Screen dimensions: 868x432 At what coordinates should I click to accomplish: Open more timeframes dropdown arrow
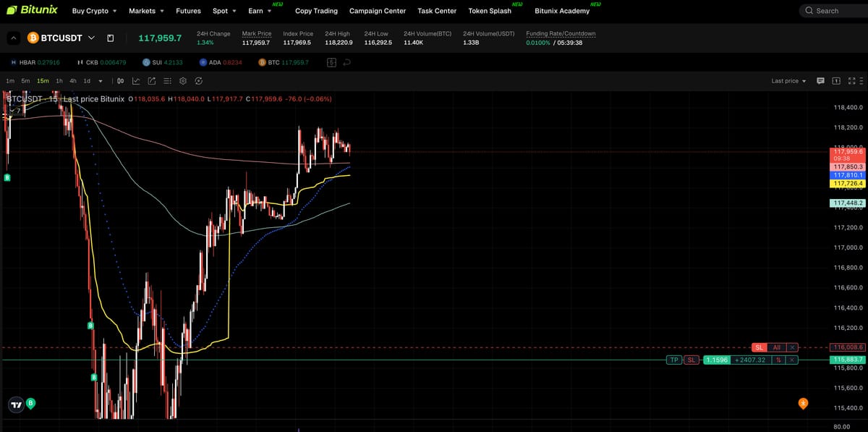[101, 81]
